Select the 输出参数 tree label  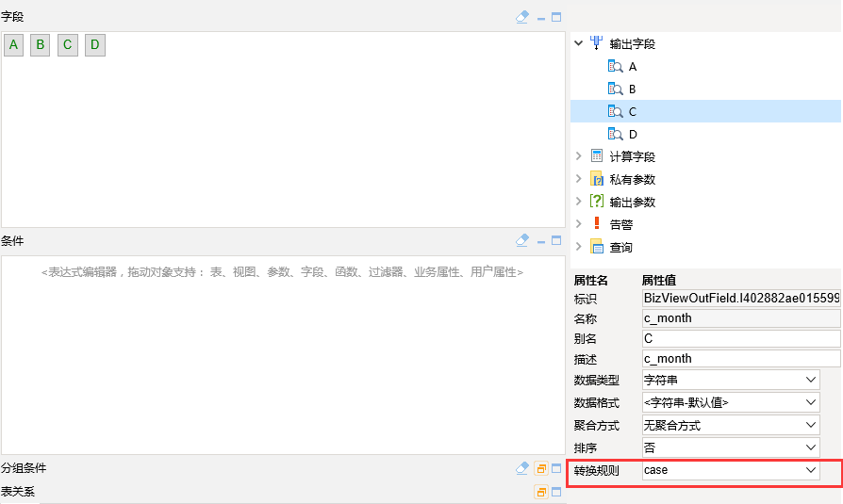pos(632,202)
